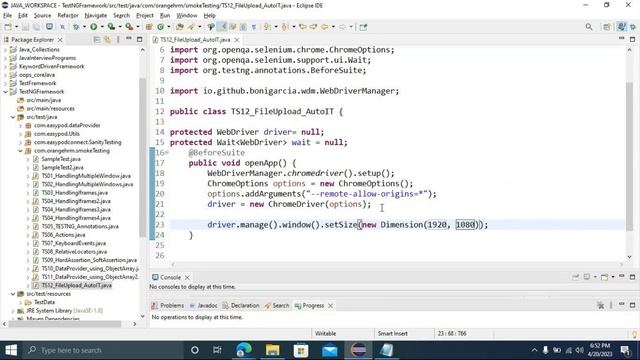The height and width of the screenshot is (360, 640).
Task: Click the Package Explorer horizontal scrollbar
Action: (64, 324)
